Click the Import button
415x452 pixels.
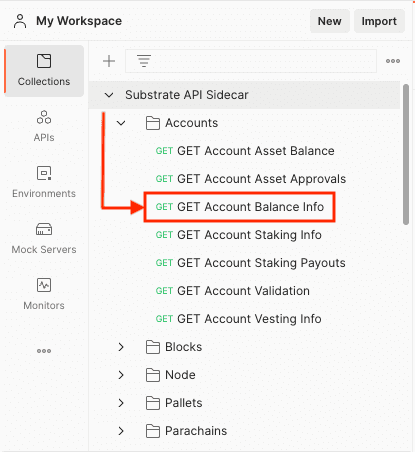[x=379, y=21]
